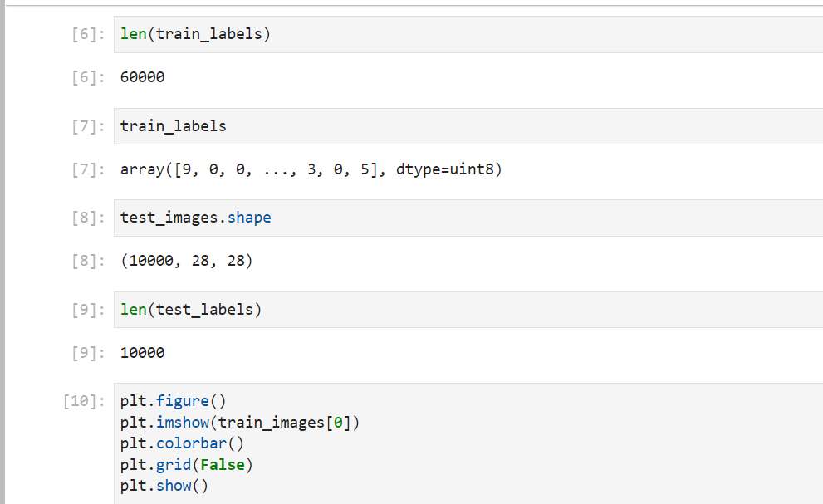Click the 10000 output of cell 9
Screen dimensions: 823x504
(x=142, y=352)
